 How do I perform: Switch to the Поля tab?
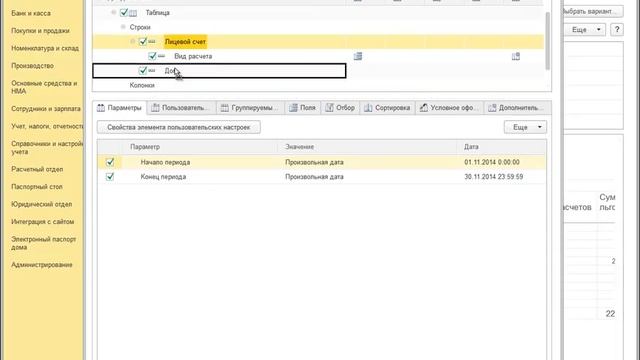303,108
